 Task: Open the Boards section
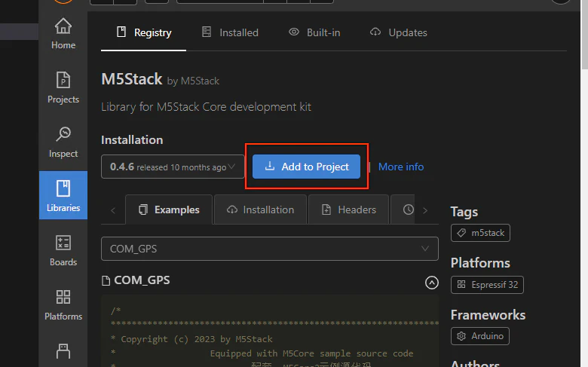[x=63, y=250]
